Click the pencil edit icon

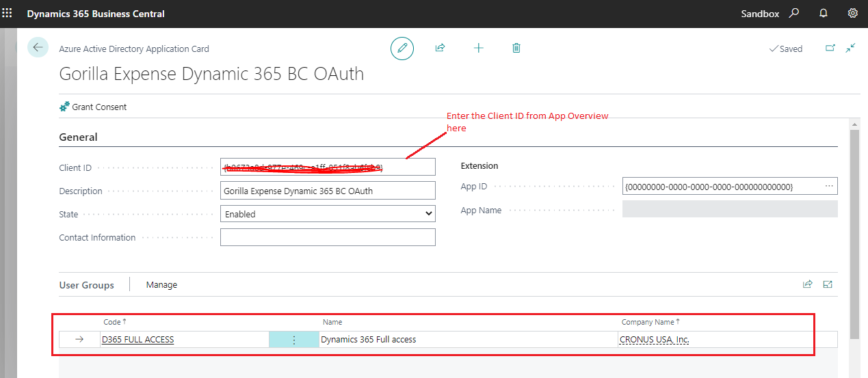click(x=402, y=48)
